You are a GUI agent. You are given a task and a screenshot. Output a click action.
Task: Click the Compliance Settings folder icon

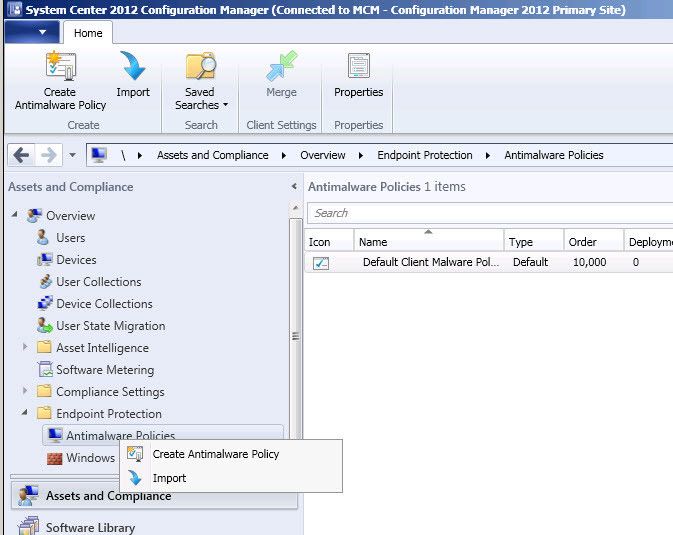tap(44, 391)
